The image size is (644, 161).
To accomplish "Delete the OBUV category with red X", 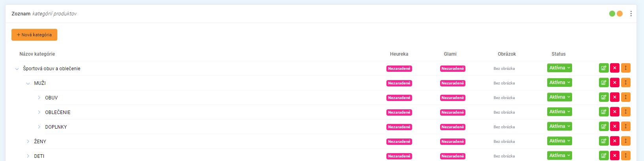I will click(x=614, y=97).
